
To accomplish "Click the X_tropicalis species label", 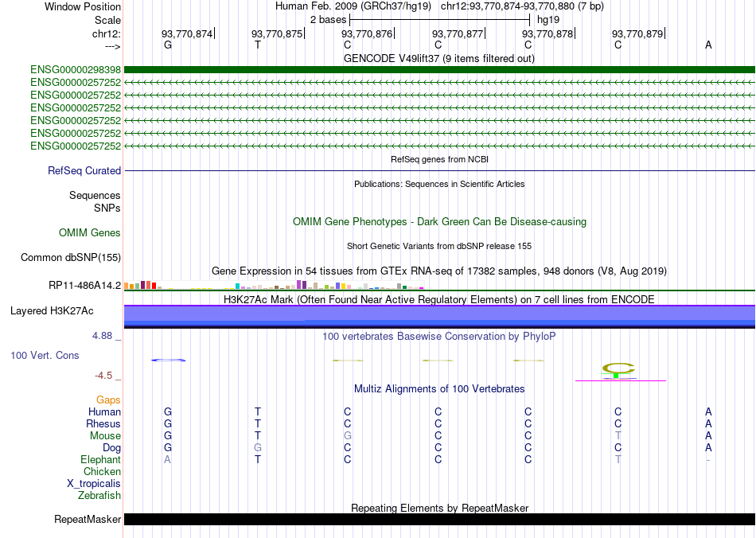I will (x=94, y=484).
